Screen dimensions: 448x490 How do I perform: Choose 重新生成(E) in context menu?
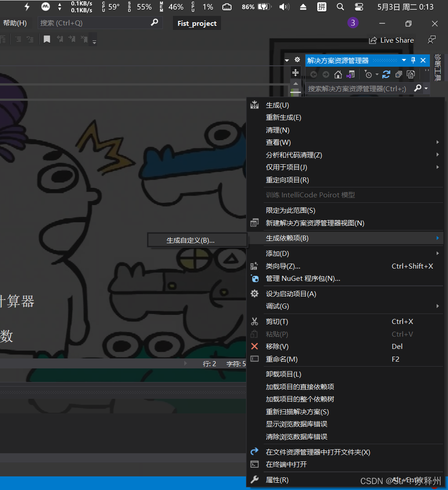[345, 118]
